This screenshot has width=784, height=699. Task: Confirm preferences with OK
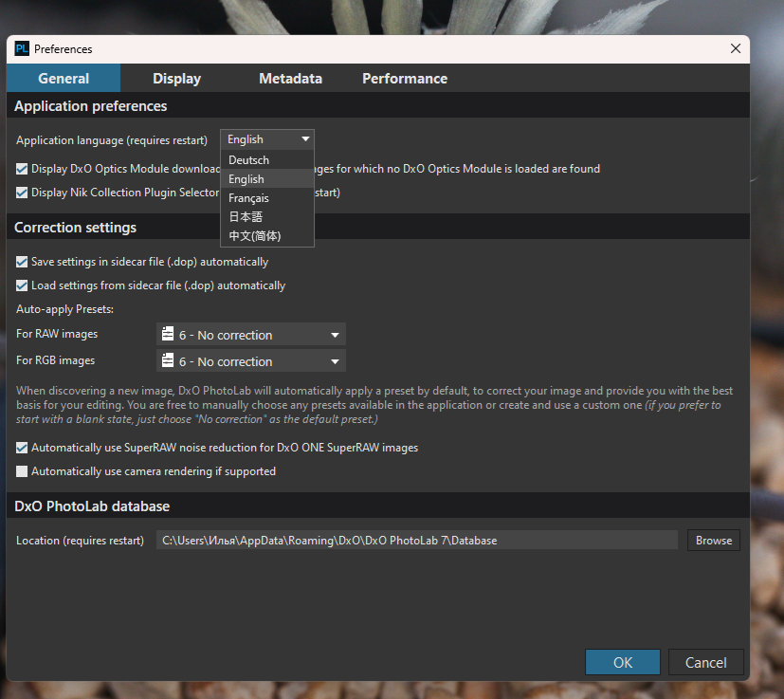pyautogui.click(x=623, y=662)
